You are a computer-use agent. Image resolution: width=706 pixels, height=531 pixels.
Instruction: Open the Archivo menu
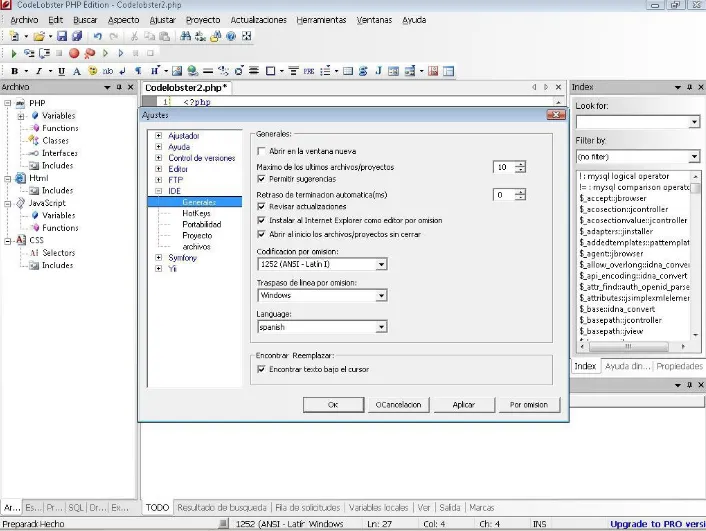(x=24, y=20)
